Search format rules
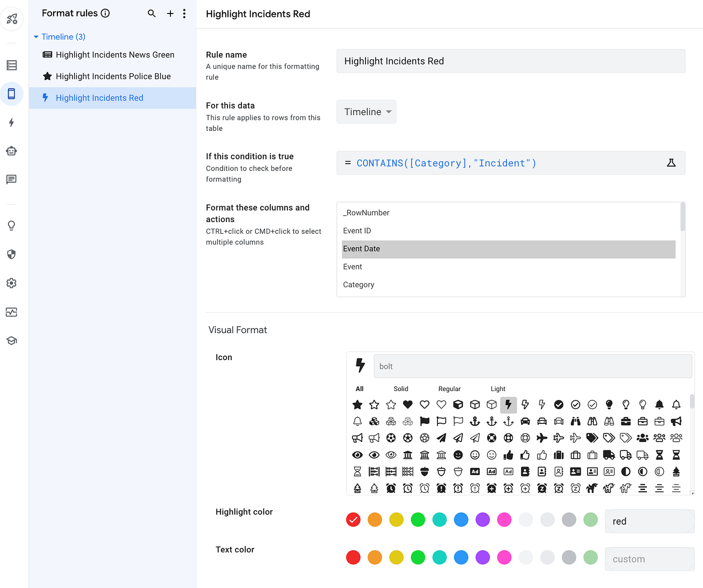The image size is (703, 588). click(152, 14)
